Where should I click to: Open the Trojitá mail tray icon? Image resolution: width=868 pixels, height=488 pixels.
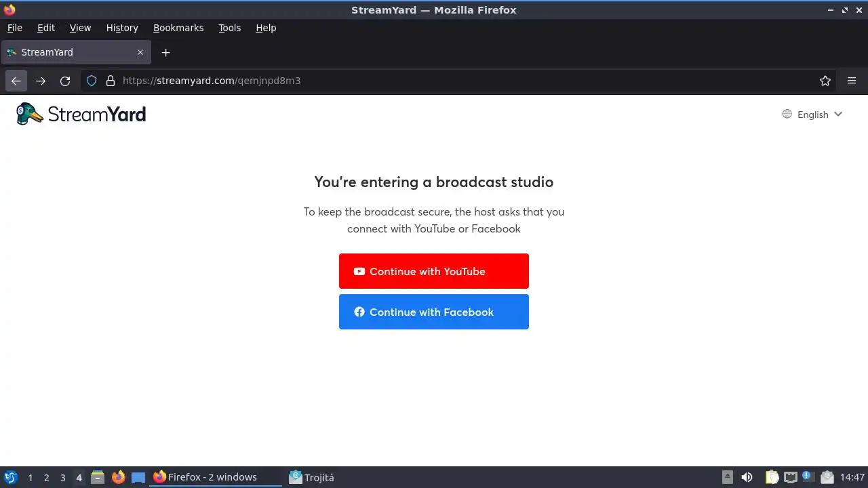827,477
